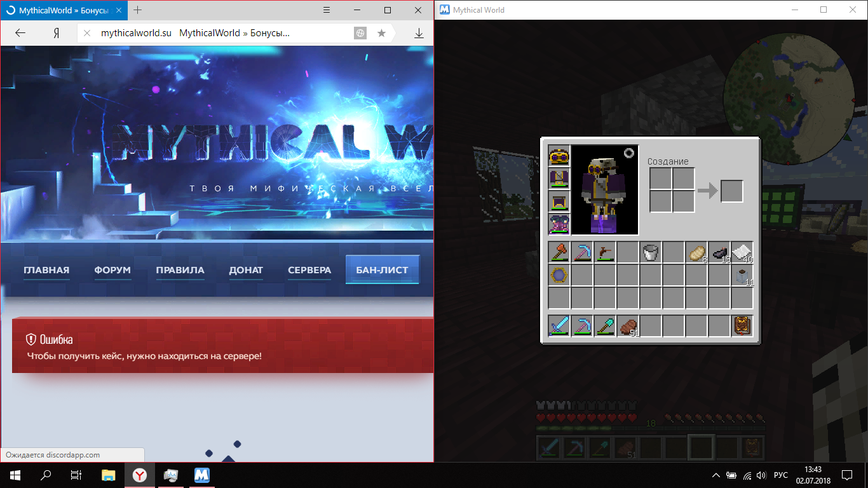Pick up the glass jar stack of 11
The height and width of the screenshot is (488, 868).
(x=742, y=276)
